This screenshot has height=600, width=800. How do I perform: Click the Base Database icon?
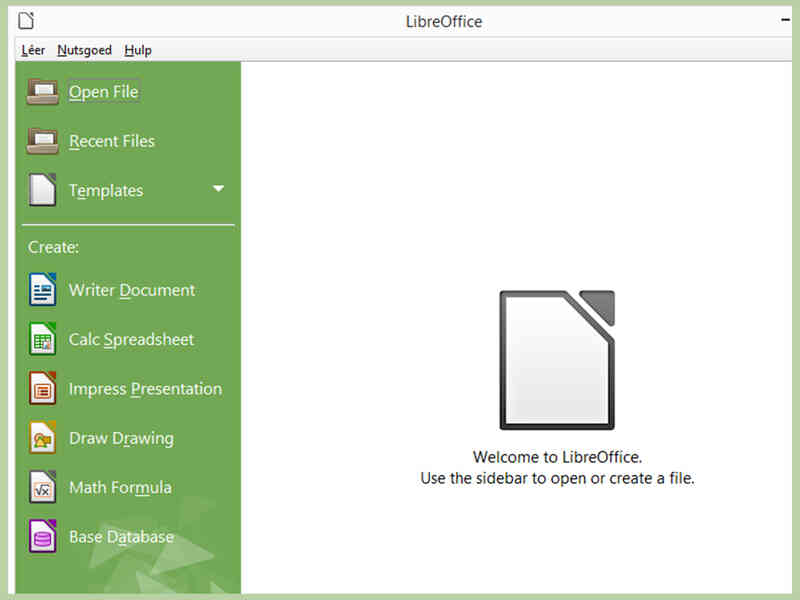42,536
